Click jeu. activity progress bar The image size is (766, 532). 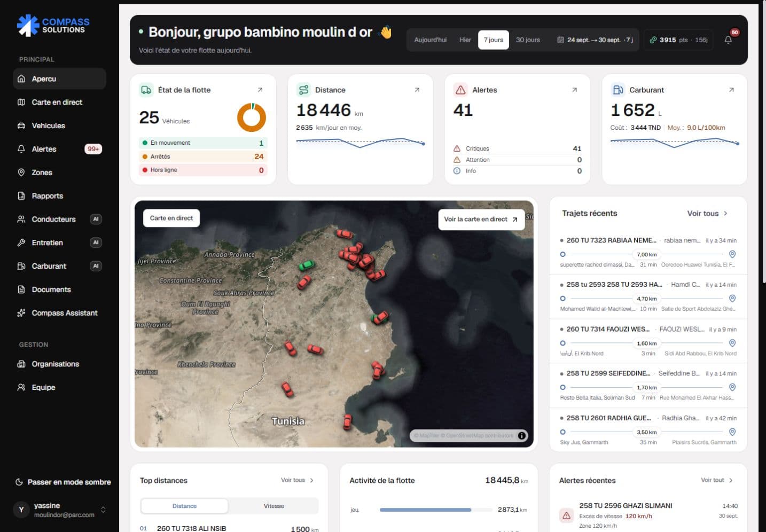click(x=435, y=510)
